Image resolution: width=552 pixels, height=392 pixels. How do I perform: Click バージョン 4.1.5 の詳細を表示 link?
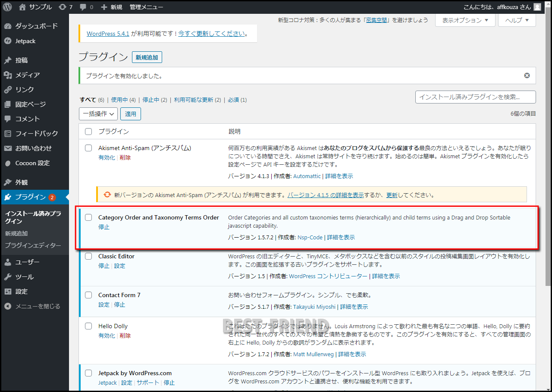coord(326,195)
